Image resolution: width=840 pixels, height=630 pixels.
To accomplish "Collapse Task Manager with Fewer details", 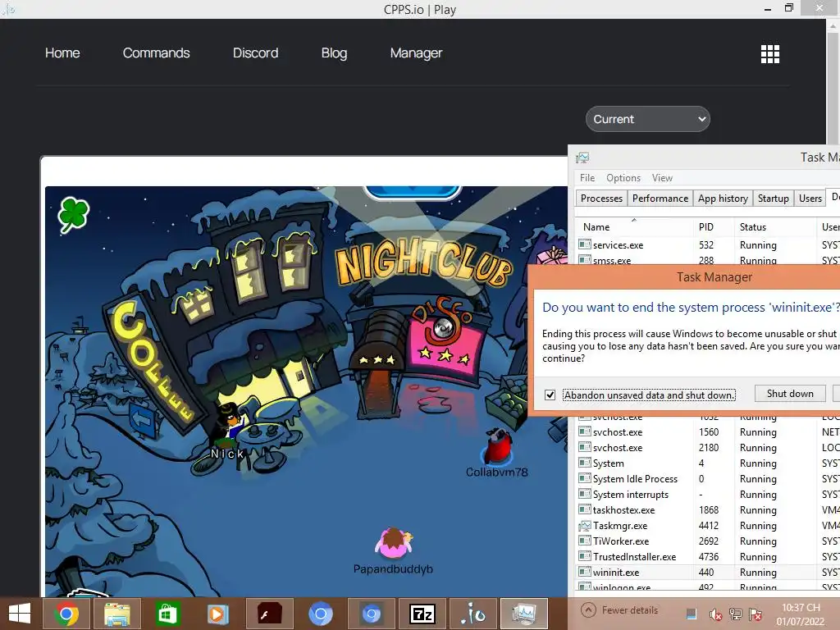I will [619, 610].
